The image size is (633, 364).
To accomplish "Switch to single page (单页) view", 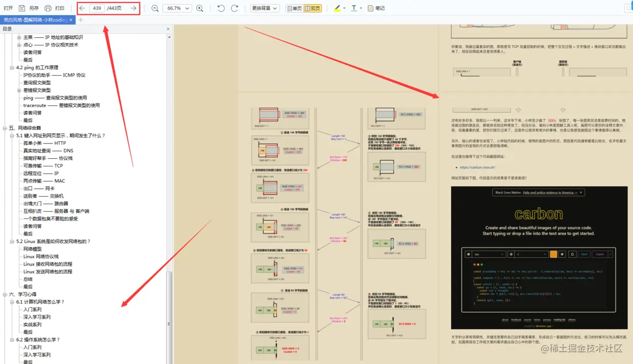I will pyautogui.click(x=294, y=8).
